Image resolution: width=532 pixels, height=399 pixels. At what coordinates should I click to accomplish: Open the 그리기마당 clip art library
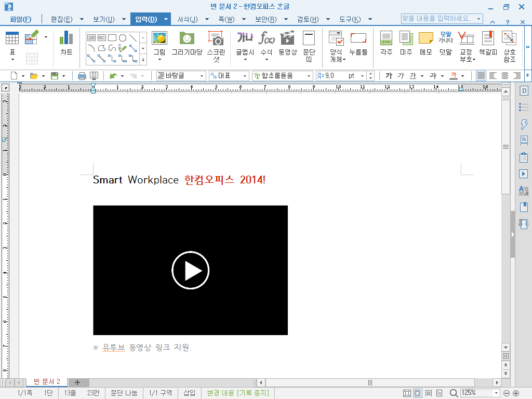click(x=187, y=43)
